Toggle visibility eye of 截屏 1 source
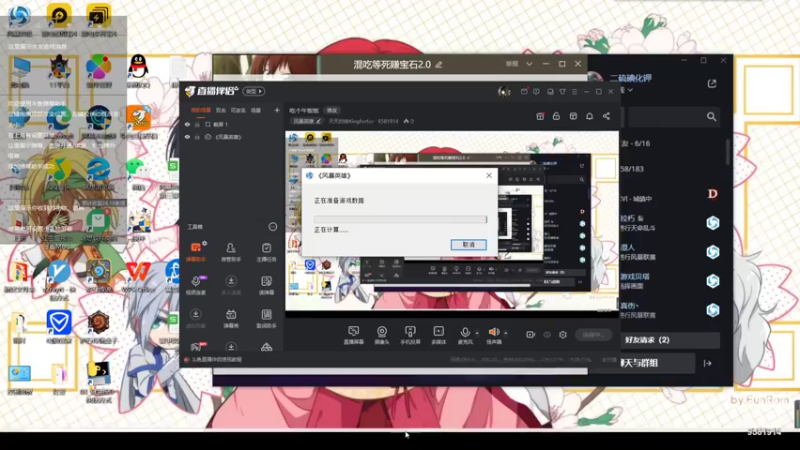The height and width of the screenshot is (450, 800). (x=187, y=124)
